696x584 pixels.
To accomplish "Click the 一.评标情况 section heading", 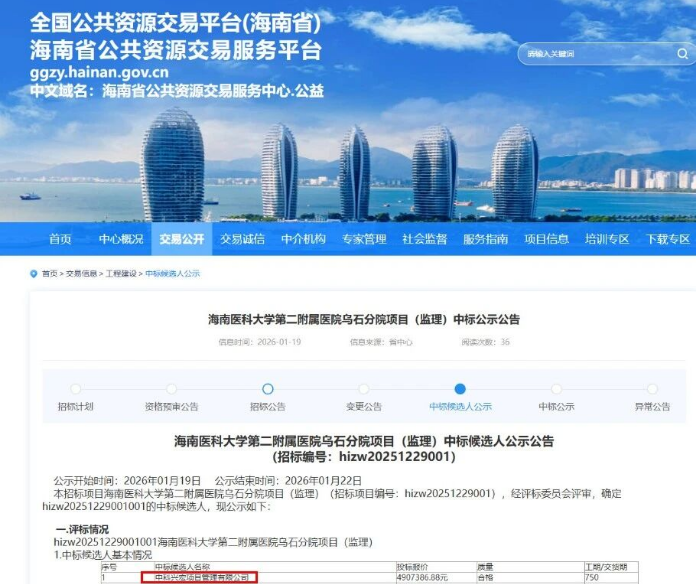I will pos(82,529).
